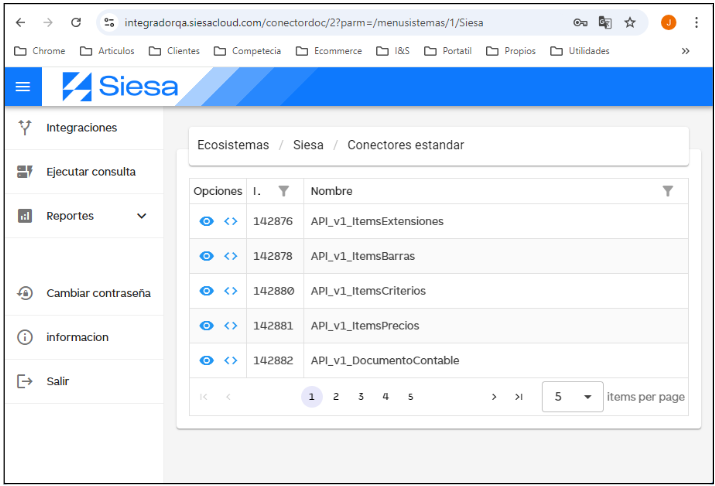Viewport: 715px width, 486px height.
Task: Click the Siesa logo
Action: click(x=120, y=87)
